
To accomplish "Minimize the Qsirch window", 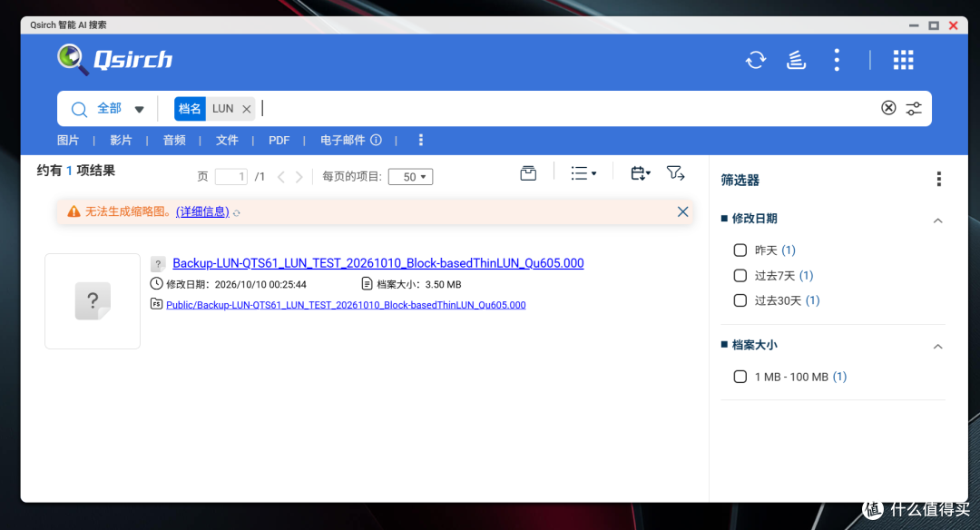I will click(x=914, y=25).
